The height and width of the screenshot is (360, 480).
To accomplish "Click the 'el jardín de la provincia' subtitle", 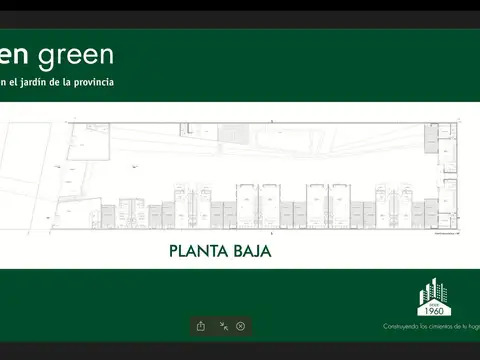I will pyautogui.click(x=61, y=82).
